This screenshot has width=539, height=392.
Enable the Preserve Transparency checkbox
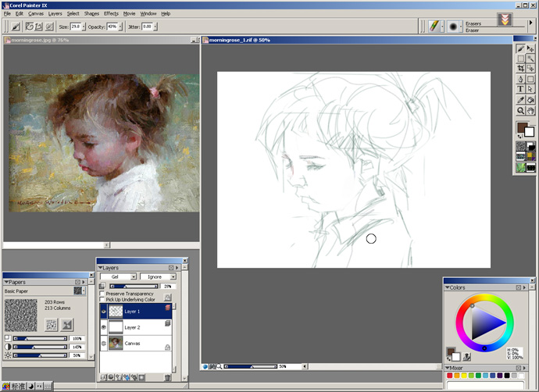pyautogui.click(x=102, y=294)
